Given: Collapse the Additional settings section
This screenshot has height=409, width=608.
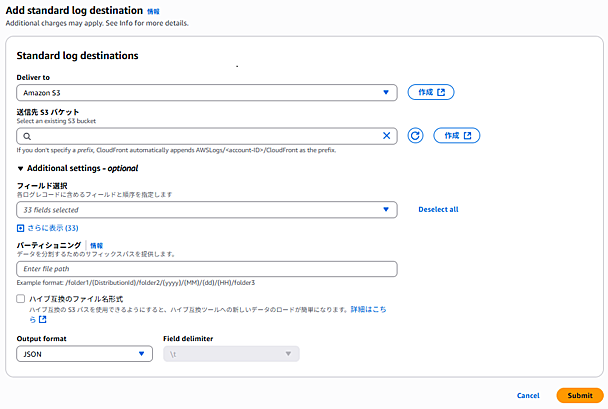Looking at the screenshot, I should [22, 168].
